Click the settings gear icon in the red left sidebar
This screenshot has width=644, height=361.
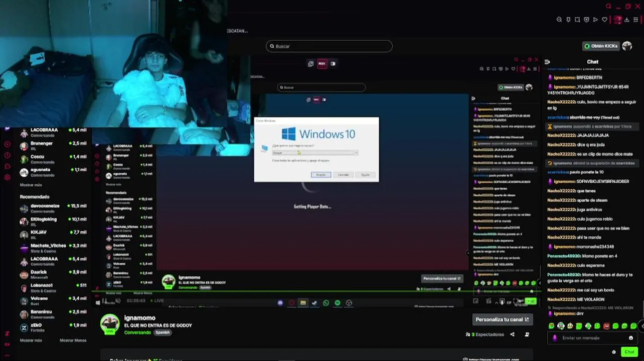coord(7,177)
